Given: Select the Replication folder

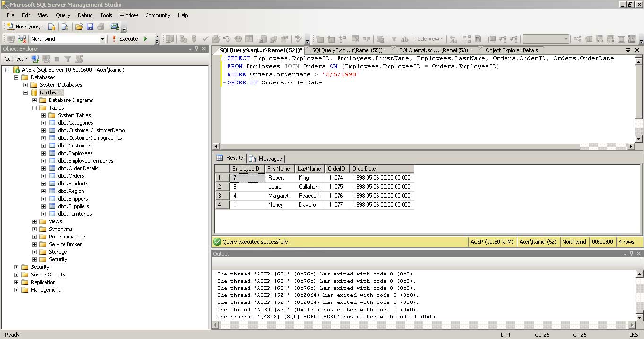Looking at the screenshot, I should coord(43,282).
